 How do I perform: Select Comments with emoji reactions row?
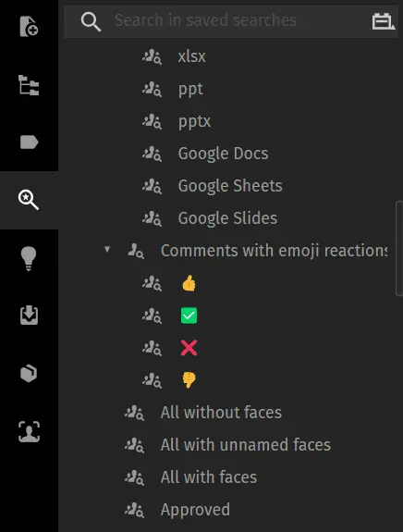click(x=274, y=251)
